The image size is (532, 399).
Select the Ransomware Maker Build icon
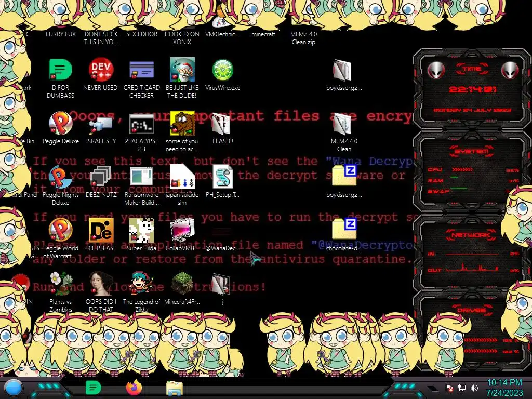click(x=141, y=177)
